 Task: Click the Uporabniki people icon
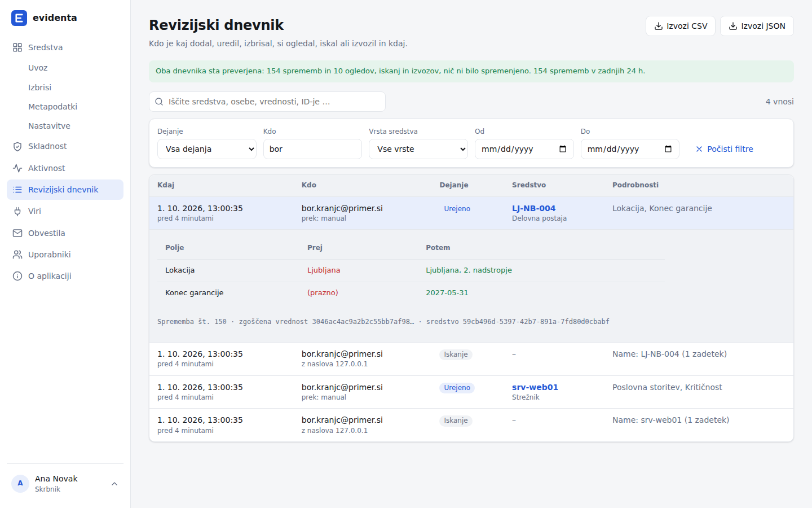tap(17, 255)
